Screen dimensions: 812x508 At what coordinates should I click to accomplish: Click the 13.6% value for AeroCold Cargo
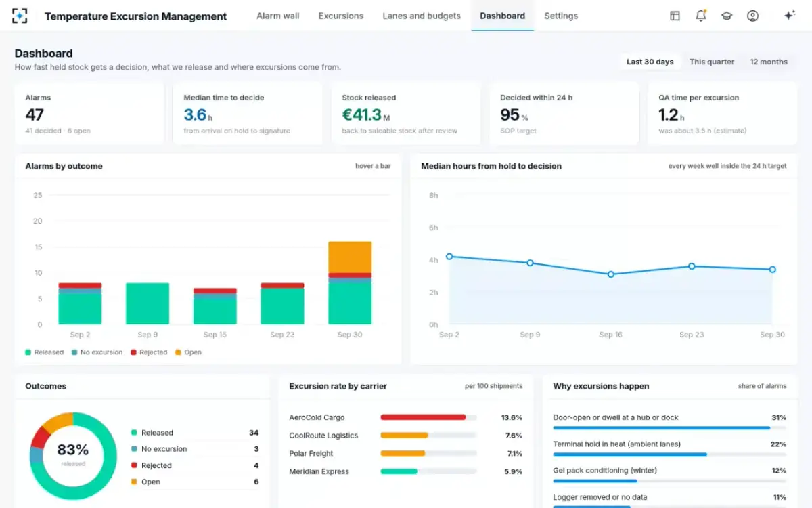[512, 417]
